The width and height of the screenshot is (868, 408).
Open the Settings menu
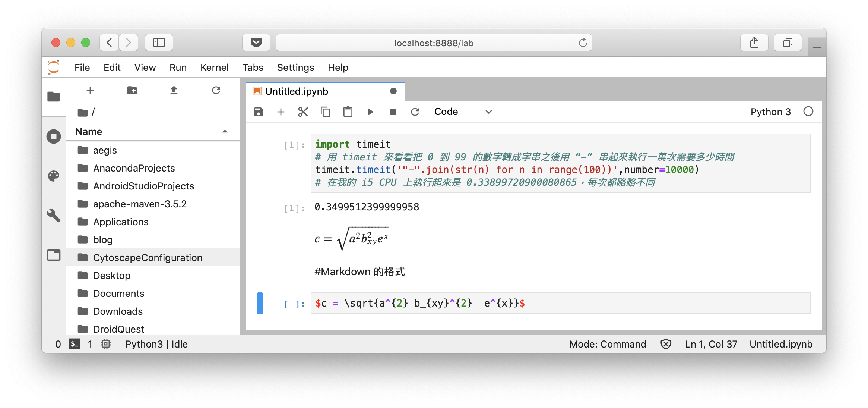pyautogui.click(x=295, y=68)
